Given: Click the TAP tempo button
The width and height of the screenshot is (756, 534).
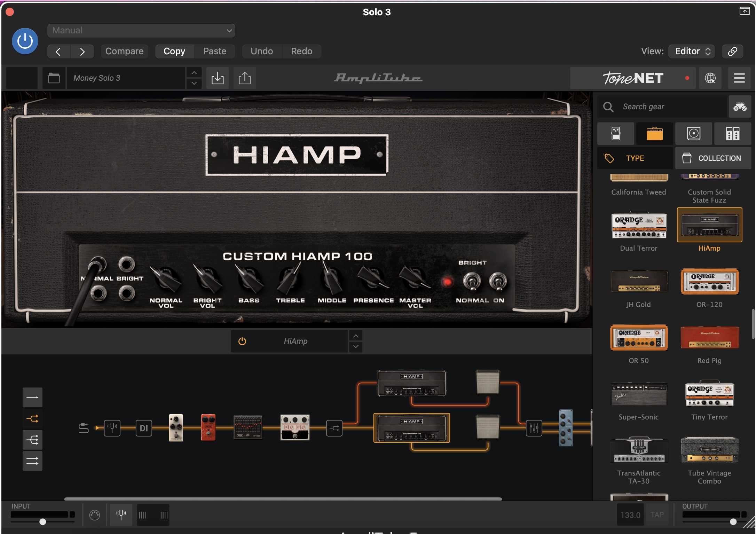Looking at the screenshot, I should (x=657, y=515).
